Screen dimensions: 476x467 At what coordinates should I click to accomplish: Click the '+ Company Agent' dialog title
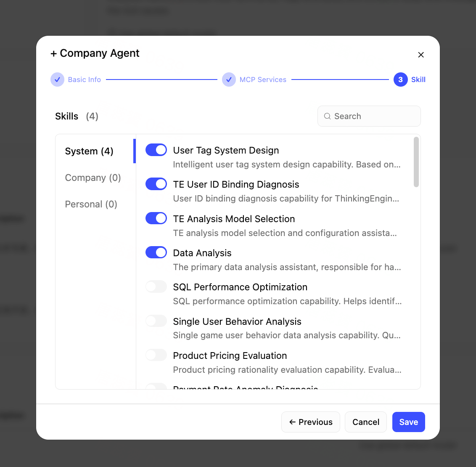click(95, 53)
